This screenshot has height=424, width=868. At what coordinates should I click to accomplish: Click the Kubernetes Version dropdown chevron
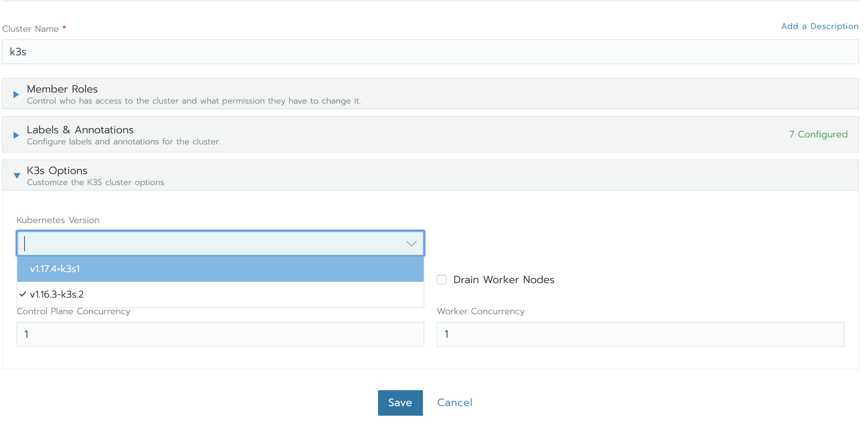click(411, 244)
